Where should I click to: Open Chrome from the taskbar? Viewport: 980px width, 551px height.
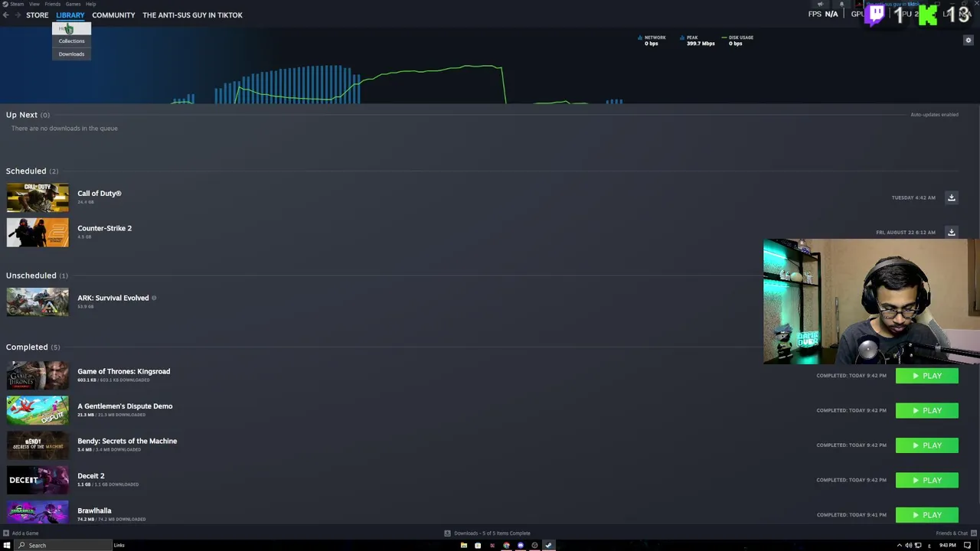pyautogui.click(x=506, y=546)
